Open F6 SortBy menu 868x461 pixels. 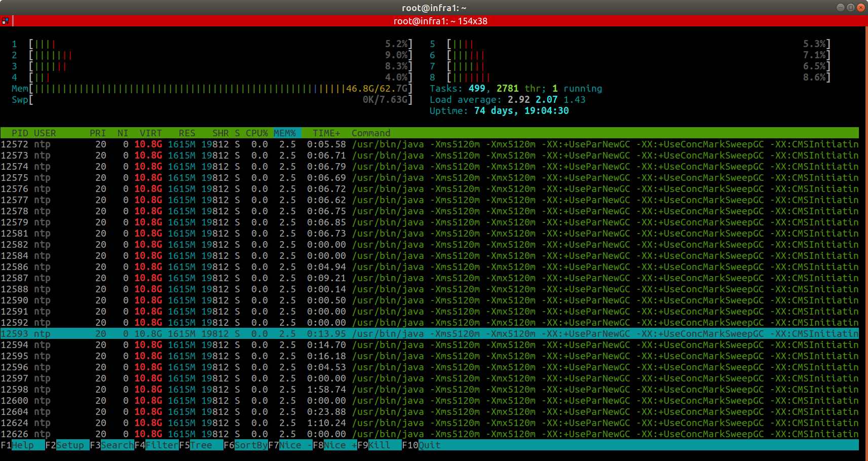pos(246,445)
